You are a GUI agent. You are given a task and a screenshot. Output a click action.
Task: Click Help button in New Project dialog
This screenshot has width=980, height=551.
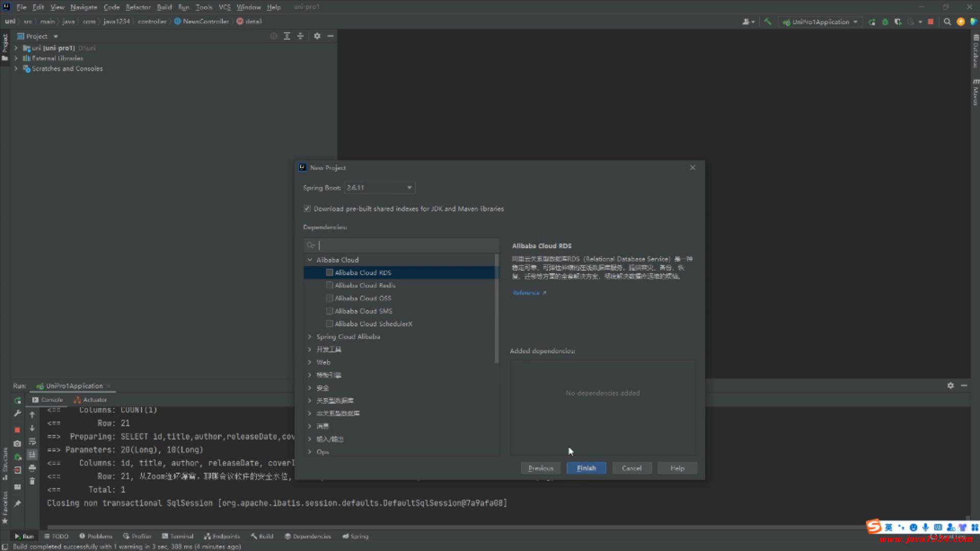coord(677,468)
